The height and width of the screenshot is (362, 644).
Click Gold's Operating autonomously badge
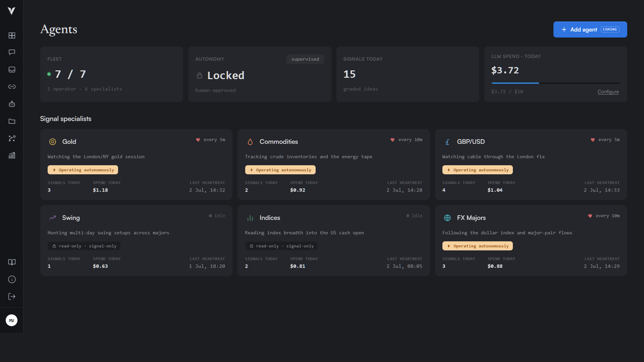click(x=83, y=170)
